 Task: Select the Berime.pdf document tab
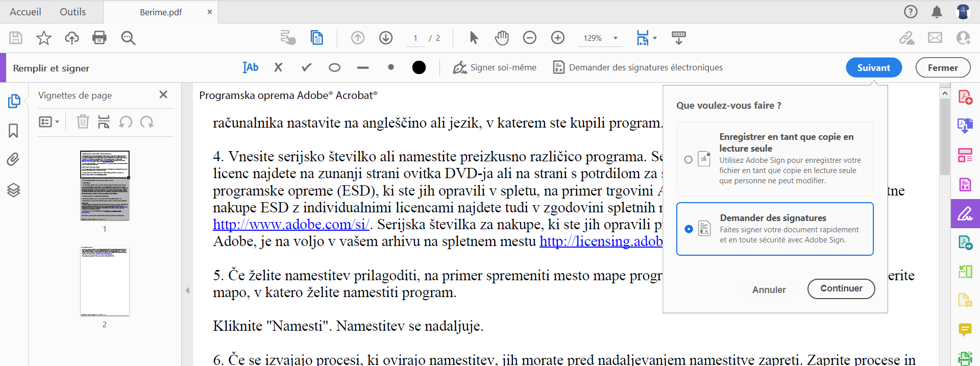161,12
